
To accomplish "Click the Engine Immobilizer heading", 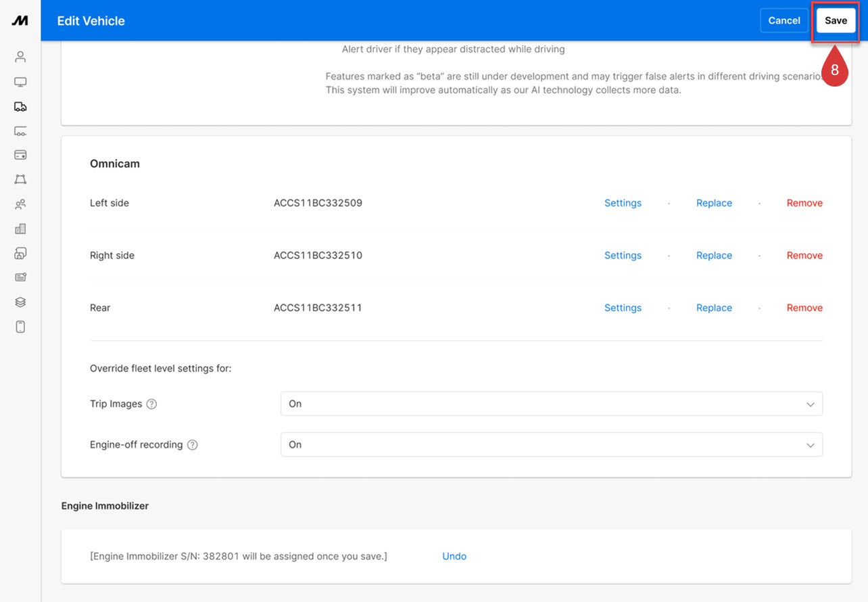I will point(105,506).
